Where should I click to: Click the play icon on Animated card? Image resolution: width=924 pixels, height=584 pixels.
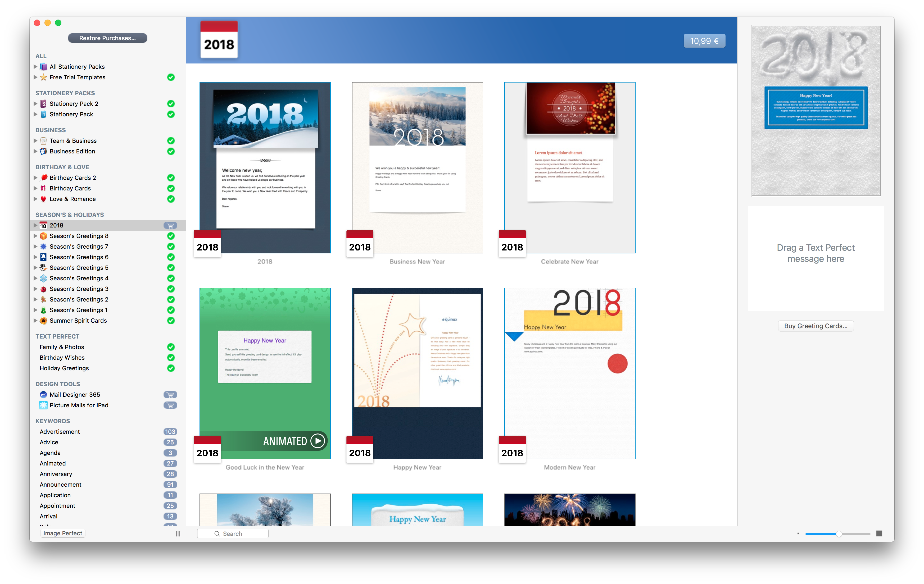[x=318, y=441]
